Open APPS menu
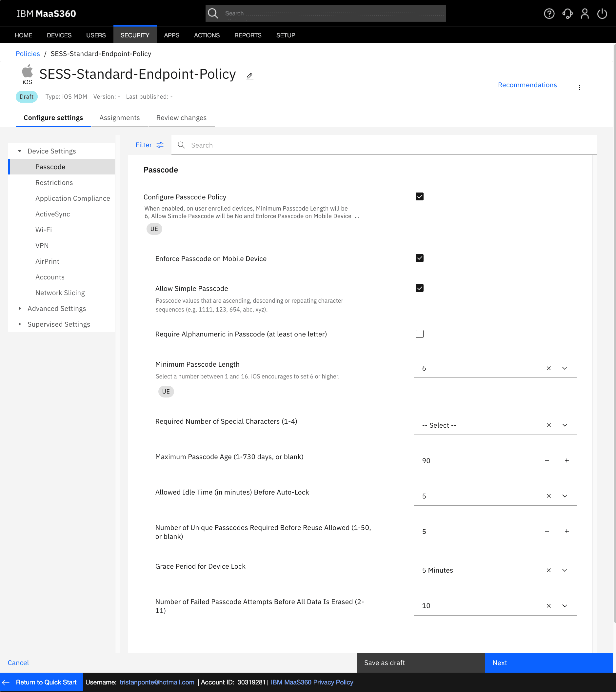This screenshot has width=616, height=692. click(x=171, y=35)
